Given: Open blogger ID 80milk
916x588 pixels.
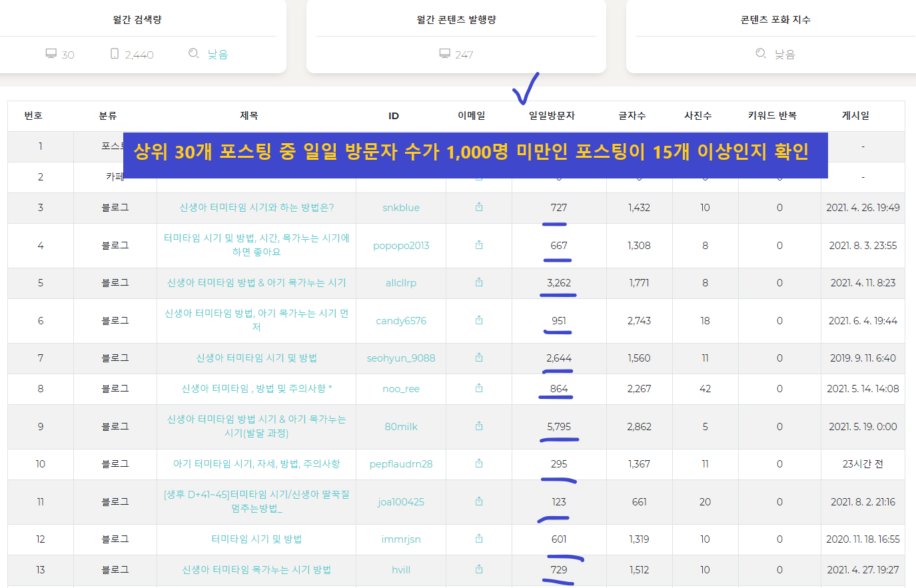Looking at the screenshot, I should click(x=401, y=427).
